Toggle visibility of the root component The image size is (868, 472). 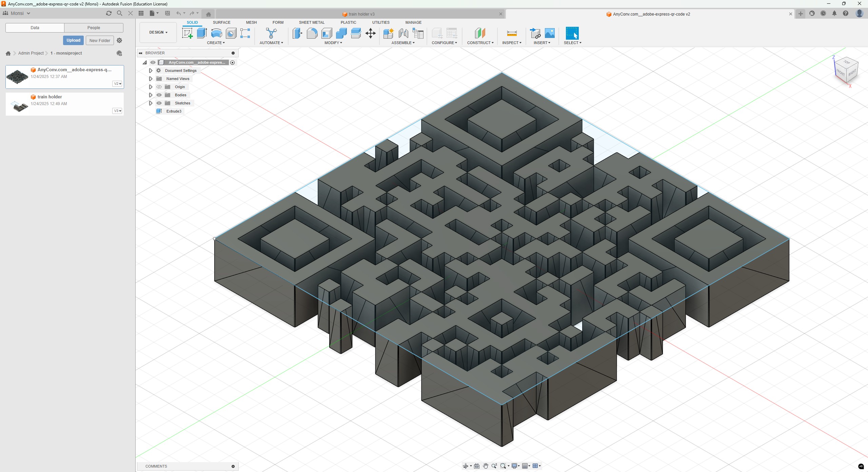click(153, 62)
